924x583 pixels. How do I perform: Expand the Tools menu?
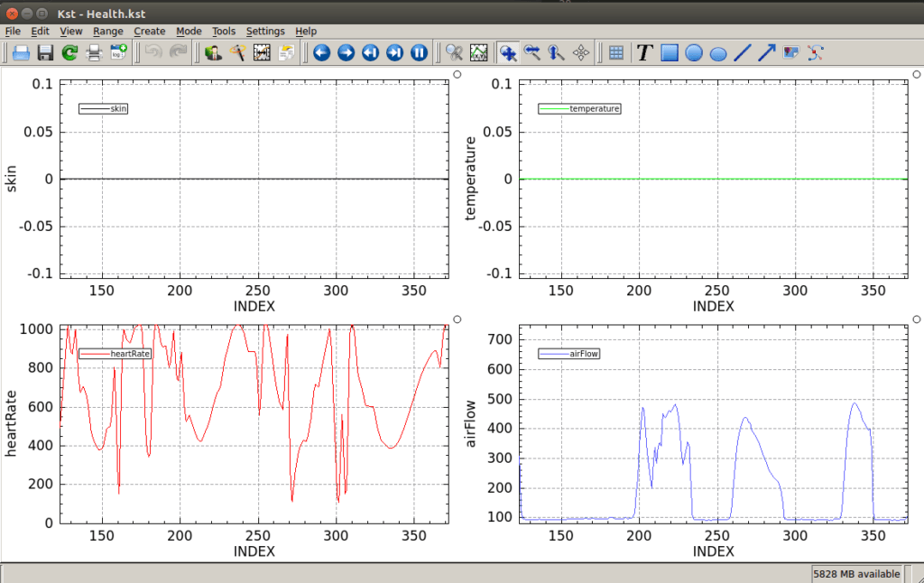tap(223, 31)
